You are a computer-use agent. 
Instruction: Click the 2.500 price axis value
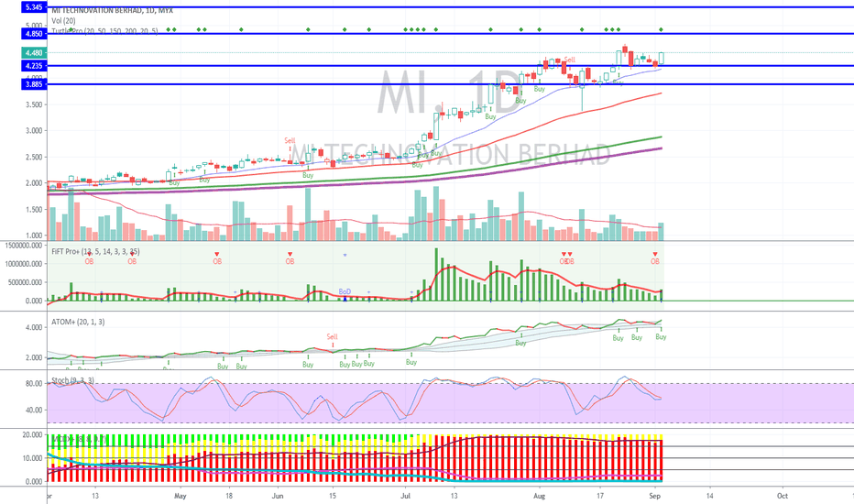pyautogui.click(x=34, y=157)
